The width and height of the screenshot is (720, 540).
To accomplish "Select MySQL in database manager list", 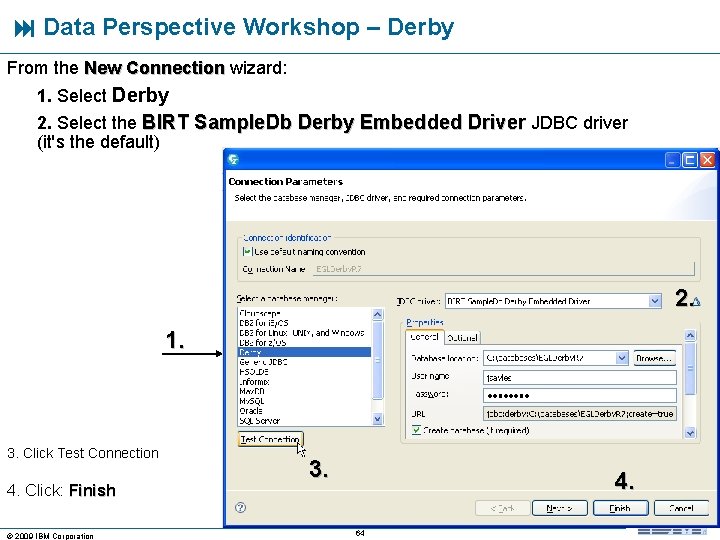I will pyautogui.click(x=304, y=401).
